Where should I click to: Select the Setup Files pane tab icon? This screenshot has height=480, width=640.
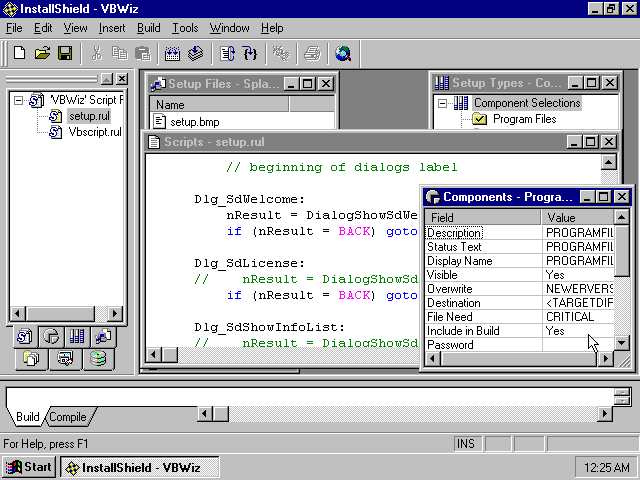103,337
